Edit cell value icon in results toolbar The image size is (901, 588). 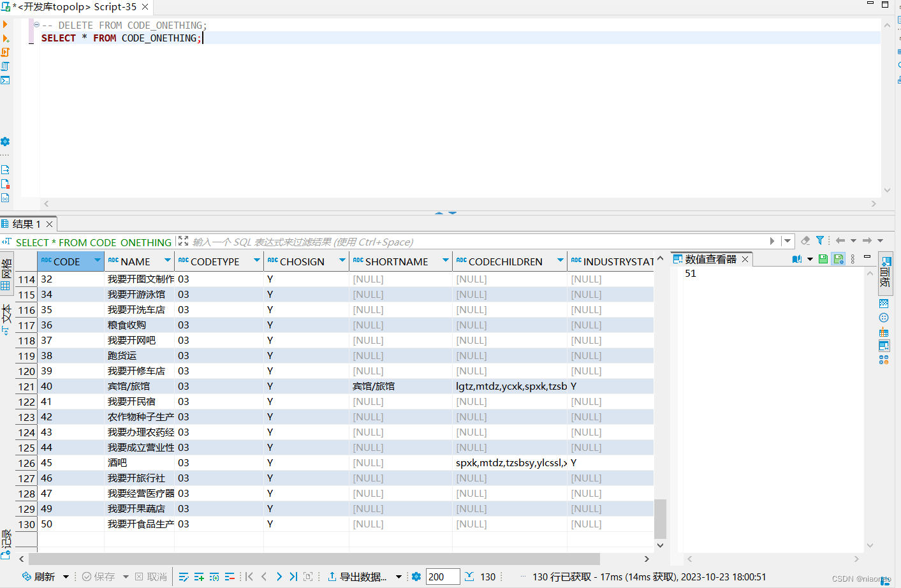coord(184,577)
